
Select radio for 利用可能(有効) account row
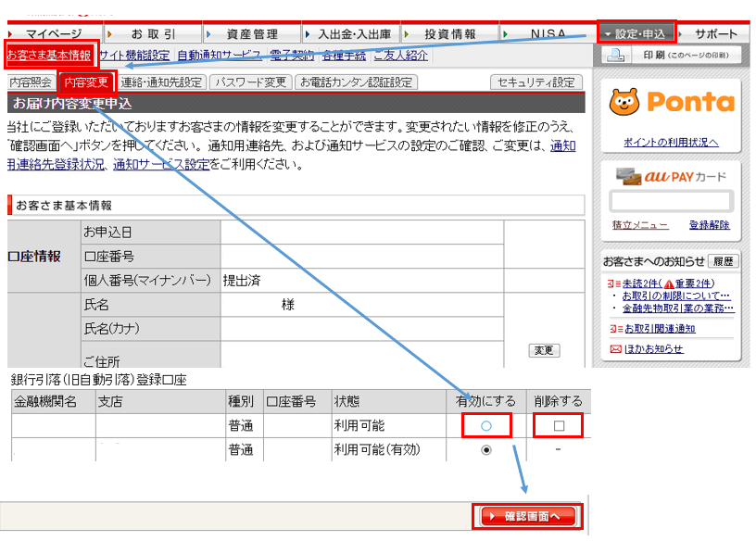click(x=486, y=450)
